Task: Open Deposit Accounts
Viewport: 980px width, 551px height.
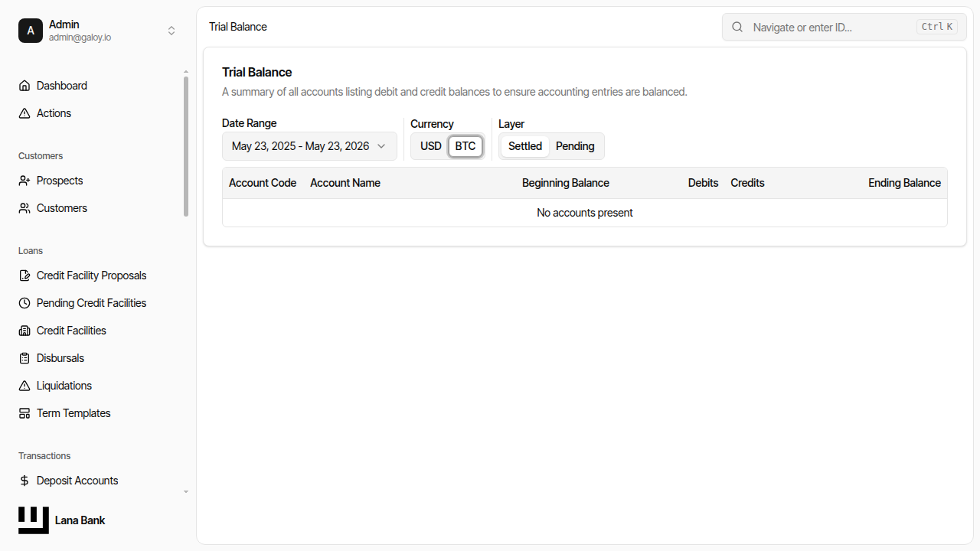Action: (98, 481)
